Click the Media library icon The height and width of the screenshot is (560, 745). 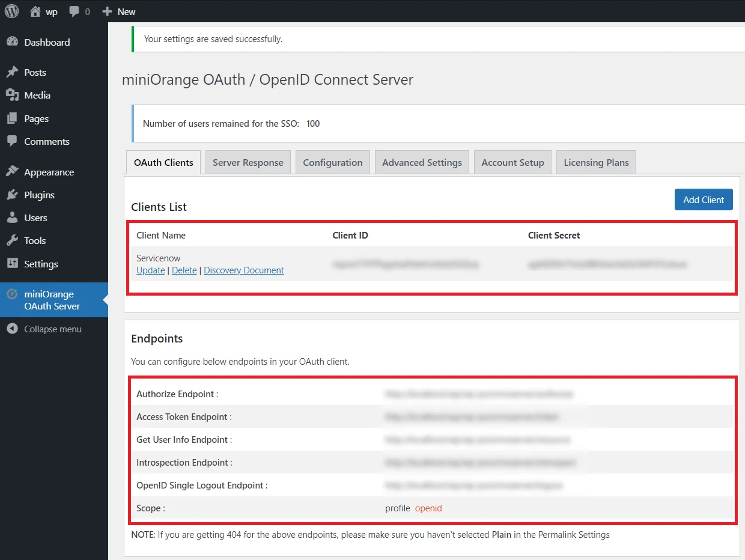[12, 95]
